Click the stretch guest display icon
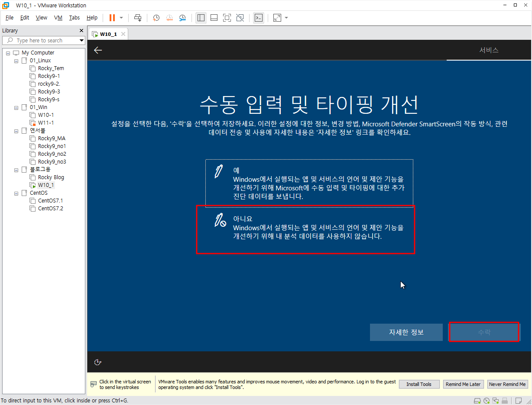The height and width of the screenshot is (405, 532). coord(277,18)
